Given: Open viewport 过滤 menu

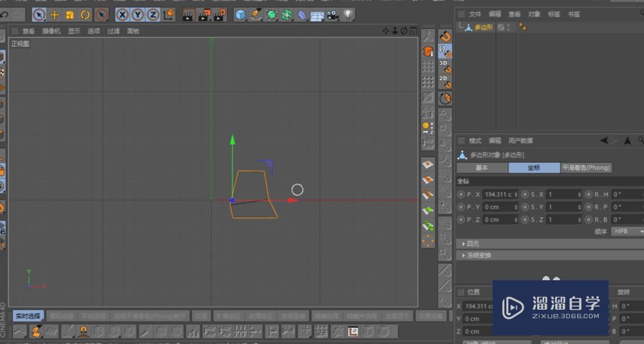Looking at the screenshot, I should pyautogui.click(x=114, y=31).
